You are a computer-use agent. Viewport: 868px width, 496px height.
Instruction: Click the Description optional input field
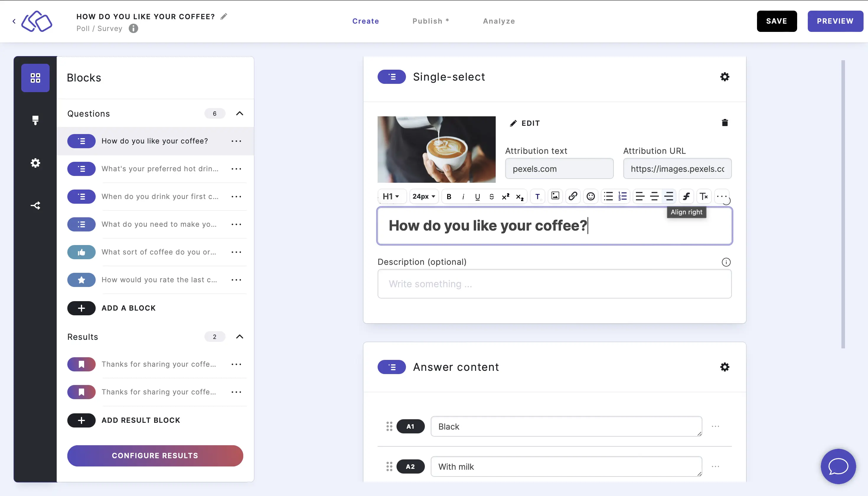[x=554, y=284]
